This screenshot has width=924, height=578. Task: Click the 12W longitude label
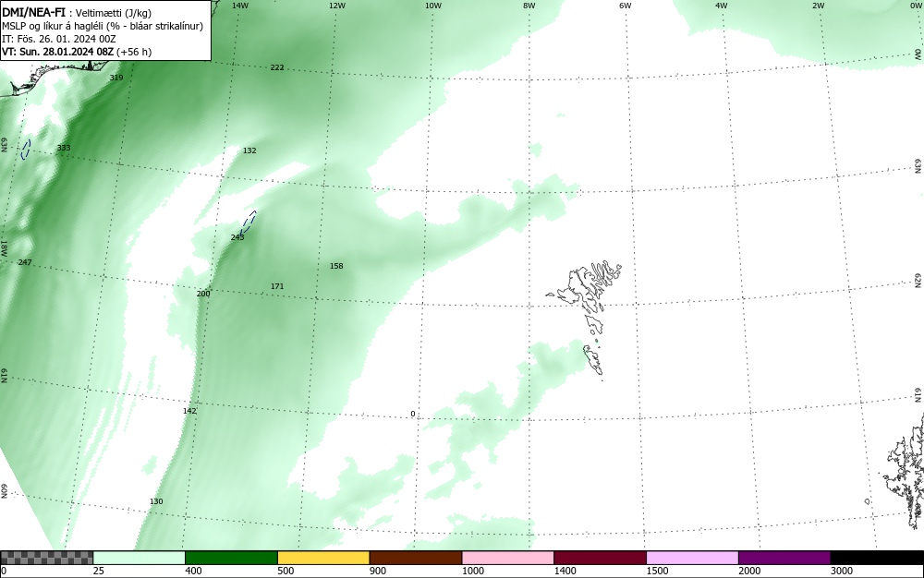(x=336, y=6)
